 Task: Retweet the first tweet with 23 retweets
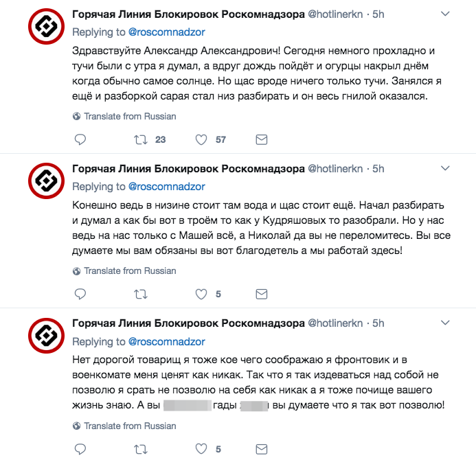[140, 139]
